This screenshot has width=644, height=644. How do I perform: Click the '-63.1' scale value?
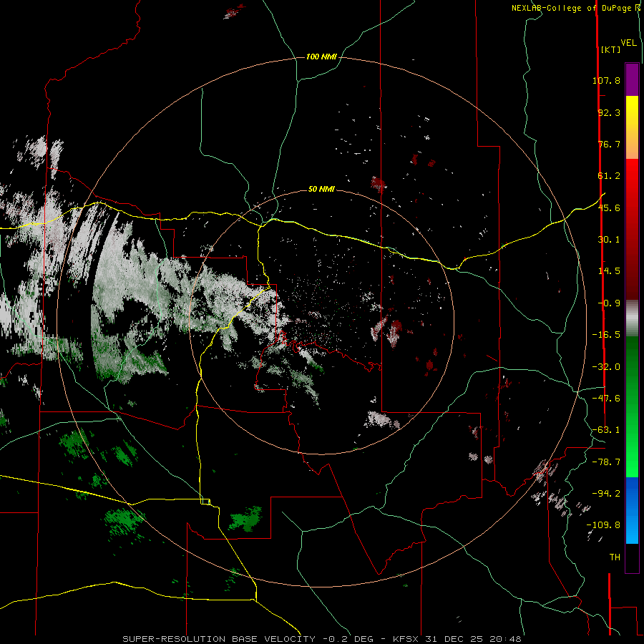(x=606, y=430)
